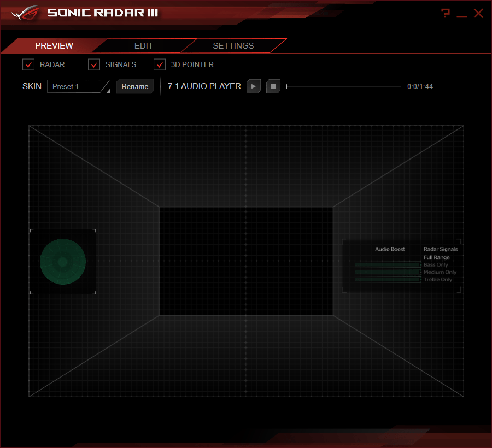The image size is (492, 448).
Task: Click the Audio Boost label in signals panel
Action: tap(390, 249)
